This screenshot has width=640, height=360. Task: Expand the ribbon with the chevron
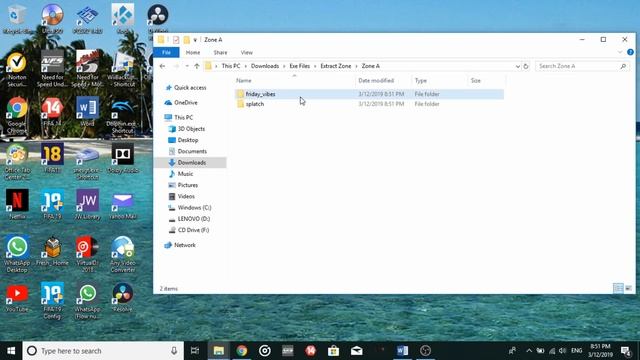620,52
